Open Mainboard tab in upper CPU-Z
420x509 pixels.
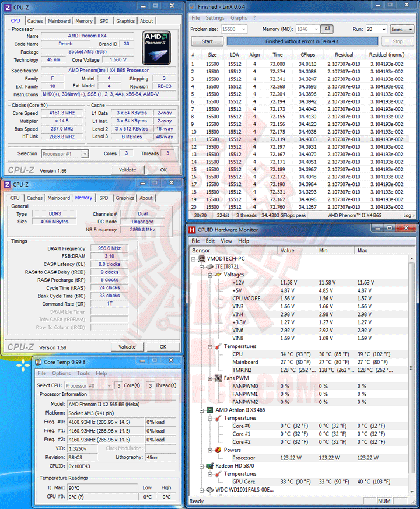click(x=59, y=21)
